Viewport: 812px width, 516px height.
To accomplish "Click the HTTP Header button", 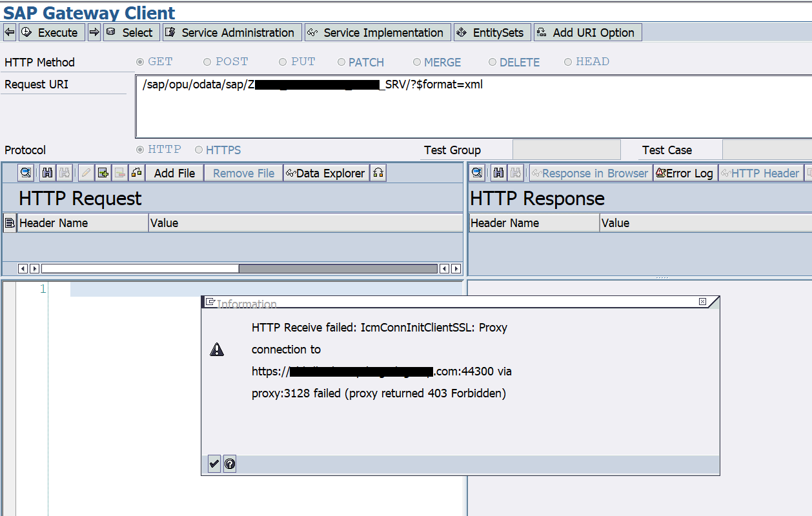I will click(x=760, y=173).
